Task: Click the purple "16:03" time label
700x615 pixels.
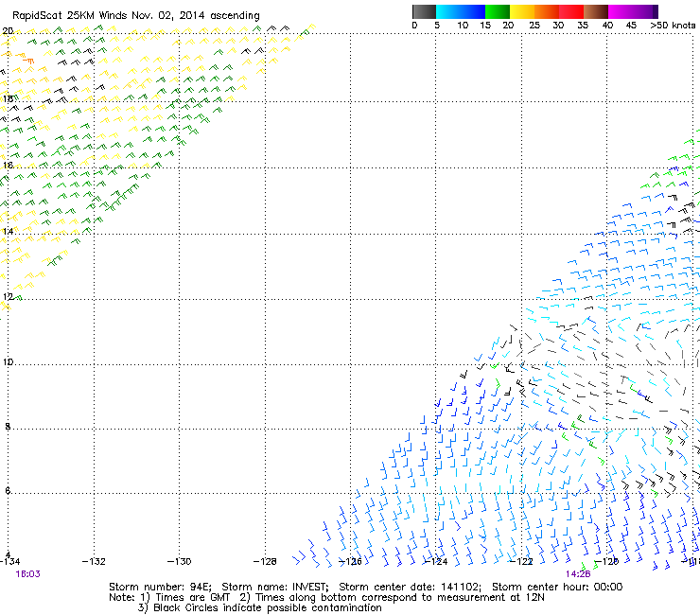Action: [x=27, y=574]
